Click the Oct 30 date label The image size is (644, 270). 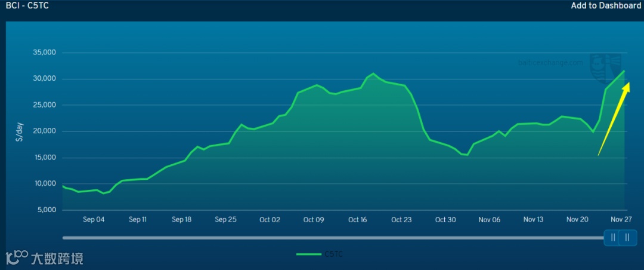[x=445, y=220]
